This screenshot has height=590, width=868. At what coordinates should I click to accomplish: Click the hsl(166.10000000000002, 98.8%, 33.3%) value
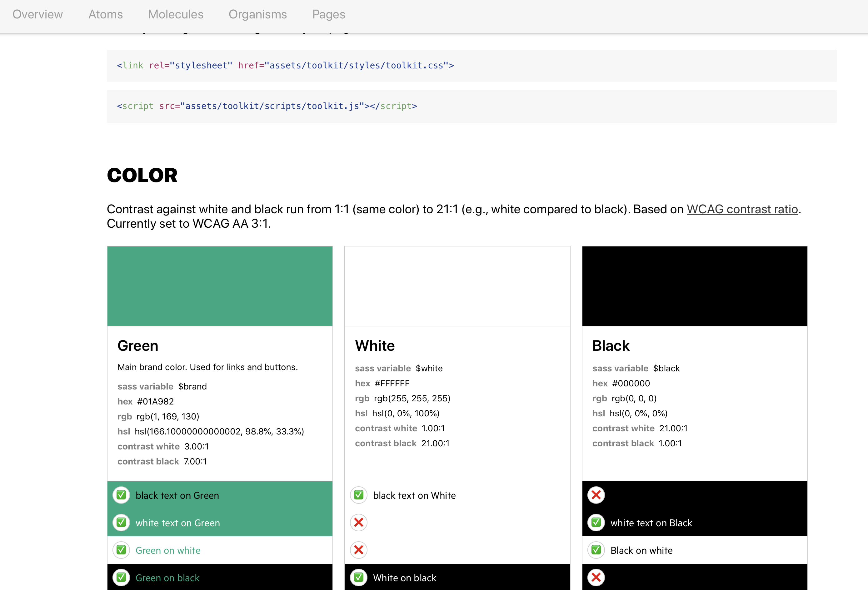coord(219,431)
